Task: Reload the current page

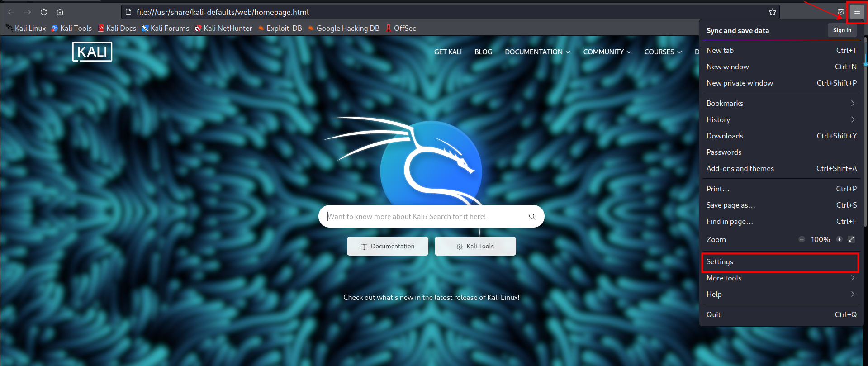Action: point(44,12)
